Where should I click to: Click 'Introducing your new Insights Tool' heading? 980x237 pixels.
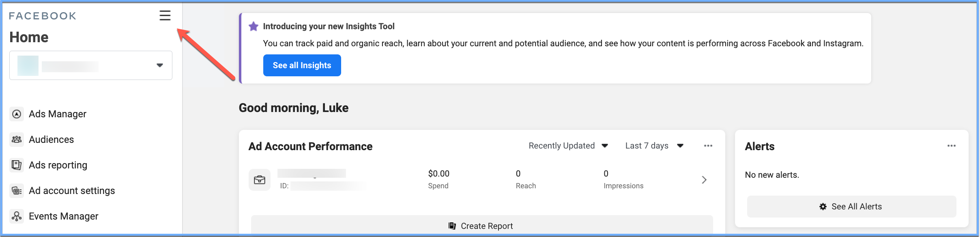click(x=329, y=26)
